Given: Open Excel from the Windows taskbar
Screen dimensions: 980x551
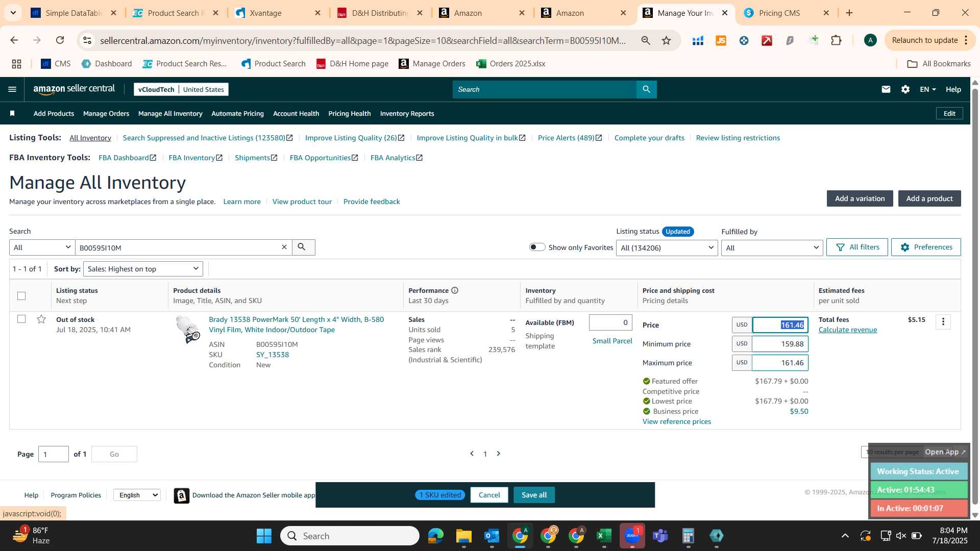Looking at the screenshot, I should click(604, 536).
